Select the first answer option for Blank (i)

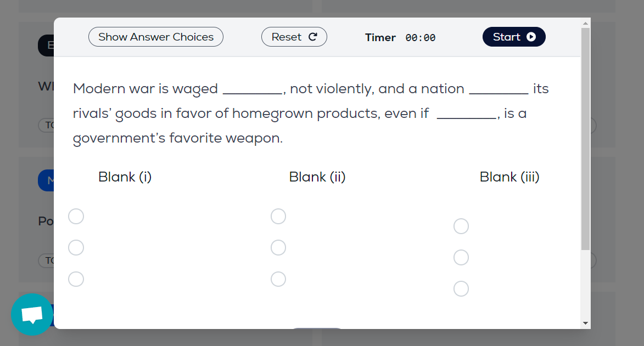[x=76, y=216]
